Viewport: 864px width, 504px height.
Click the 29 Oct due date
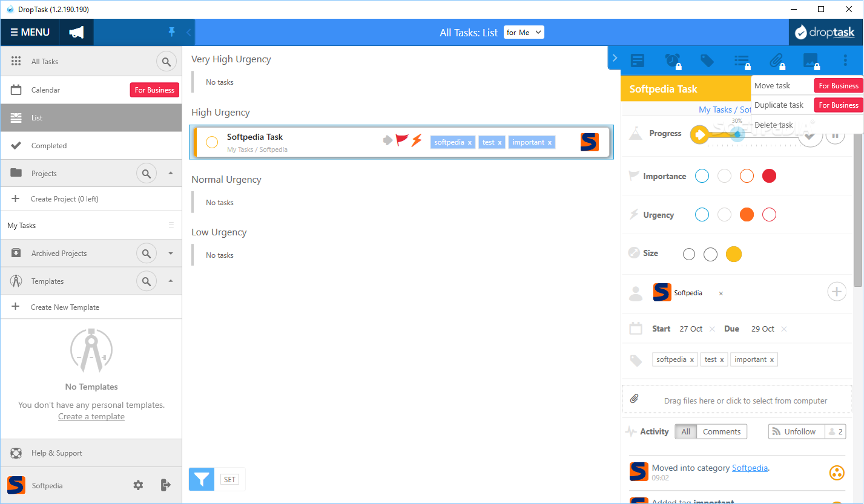(763, 329)
